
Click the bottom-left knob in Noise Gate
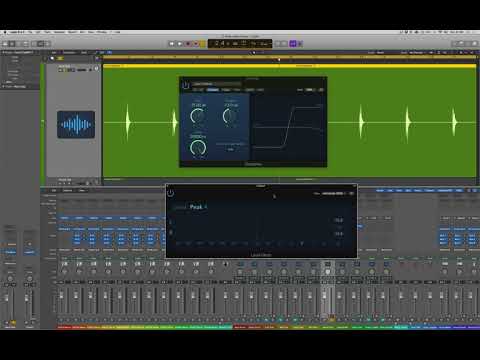198,148
